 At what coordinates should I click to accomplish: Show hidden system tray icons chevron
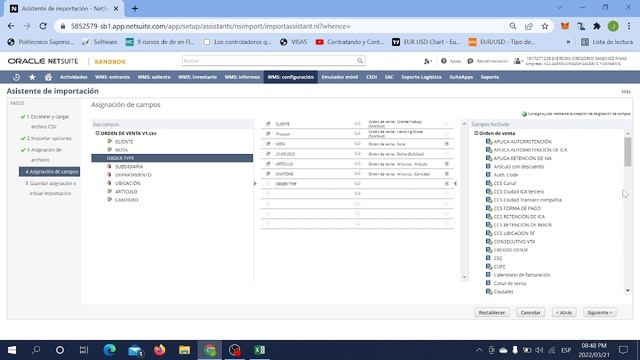[479, 350]
